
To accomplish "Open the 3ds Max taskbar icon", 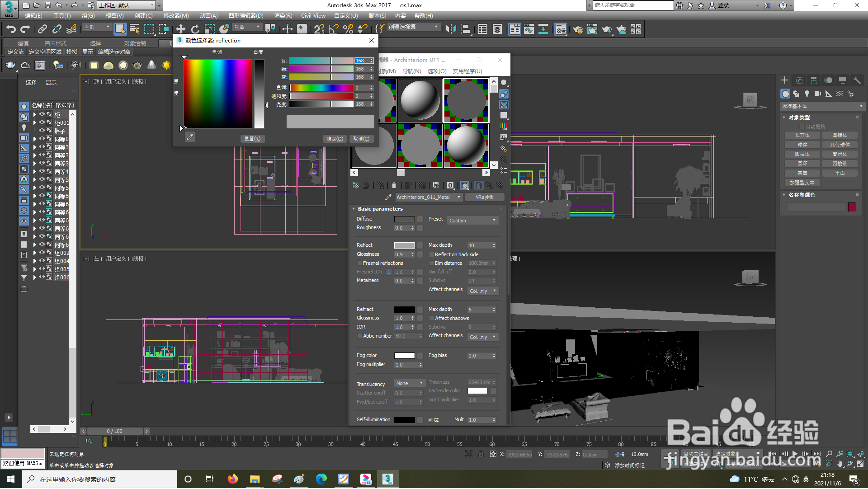I will coord(387,480).
